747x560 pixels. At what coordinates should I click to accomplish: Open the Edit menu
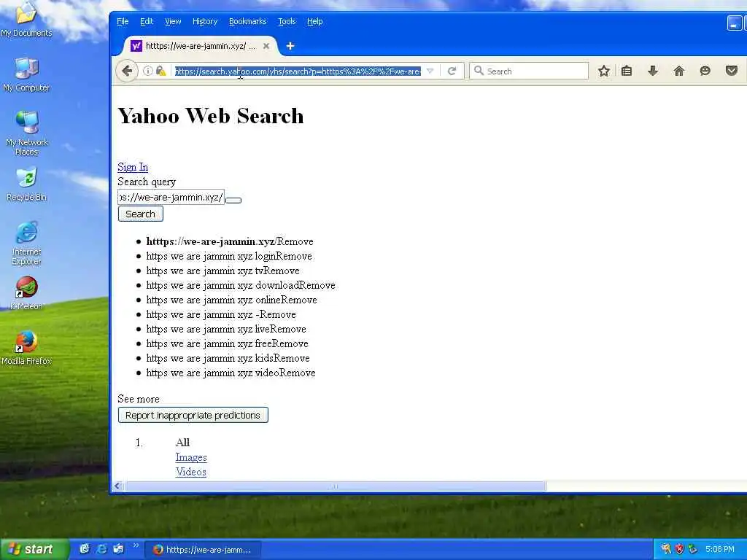146,21
